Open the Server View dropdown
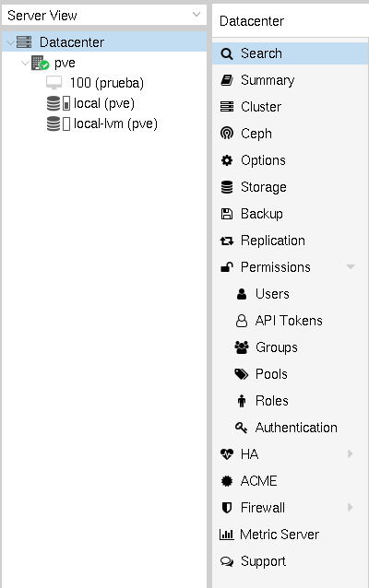The height and width of the screenshot is (588, 369). pyautogui.click(x=104, y=15)
